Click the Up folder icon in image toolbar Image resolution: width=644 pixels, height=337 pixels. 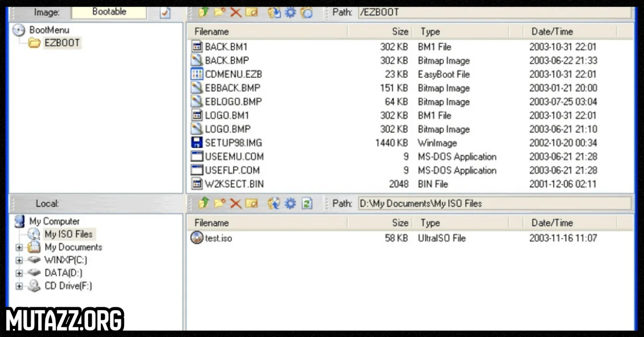point(203,12)
